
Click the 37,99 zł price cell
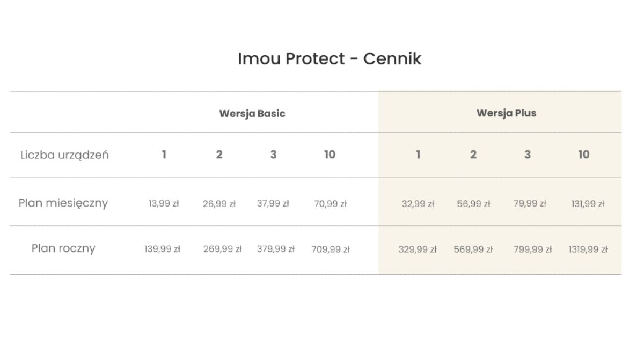pos(273,204)
